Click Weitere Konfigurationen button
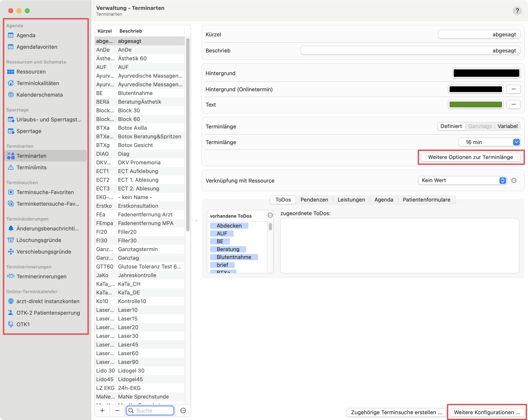This screenshot has width=528, height=420. tap(487, 412)
